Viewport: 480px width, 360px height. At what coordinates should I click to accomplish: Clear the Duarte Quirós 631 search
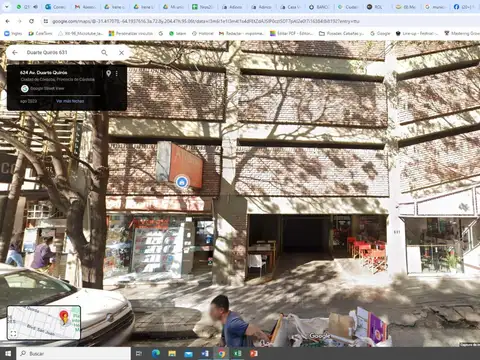[x=122, y=53]
